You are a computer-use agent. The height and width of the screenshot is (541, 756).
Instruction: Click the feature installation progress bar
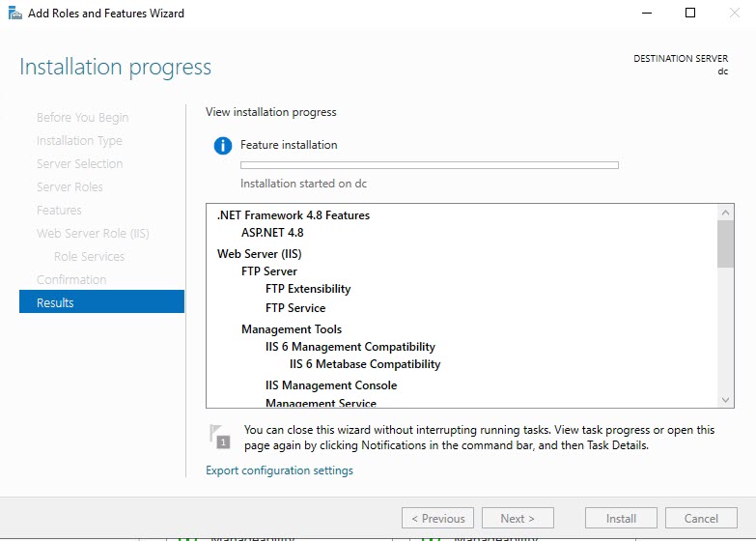point(429,165)
